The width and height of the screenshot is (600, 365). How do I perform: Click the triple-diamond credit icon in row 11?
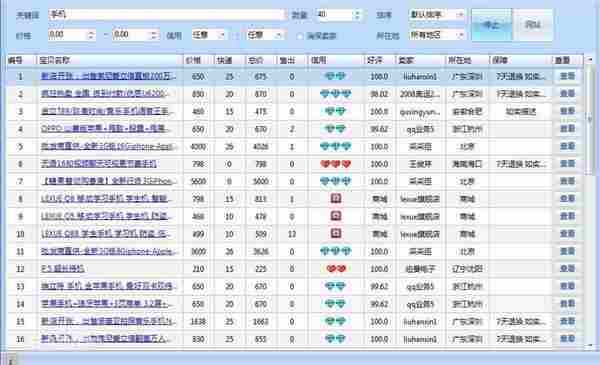[x=335, y=251]
